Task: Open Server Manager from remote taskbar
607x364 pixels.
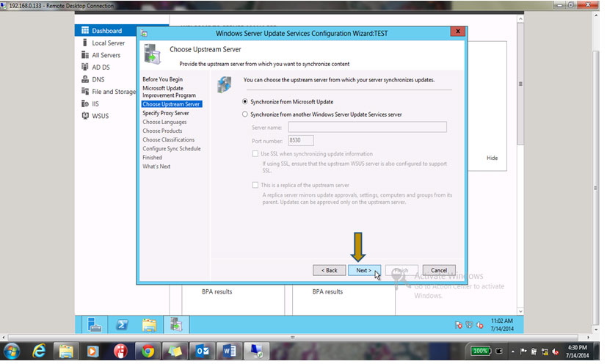Action: click(94, 324)
